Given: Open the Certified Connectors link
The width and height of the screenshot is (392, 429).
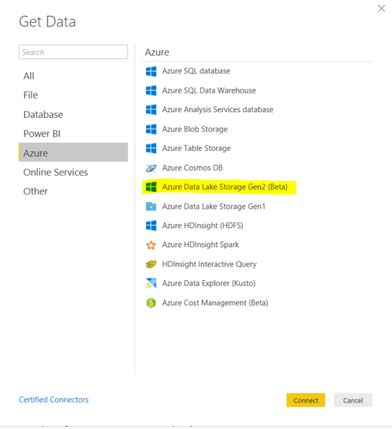Looking at the screenshot, I should click(x=54, y=400).
